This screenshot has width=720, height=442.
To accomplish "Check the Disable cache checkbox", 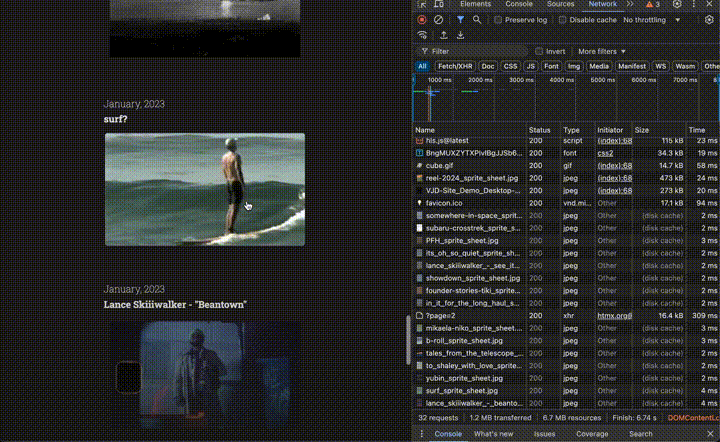I will click(563, 20).
